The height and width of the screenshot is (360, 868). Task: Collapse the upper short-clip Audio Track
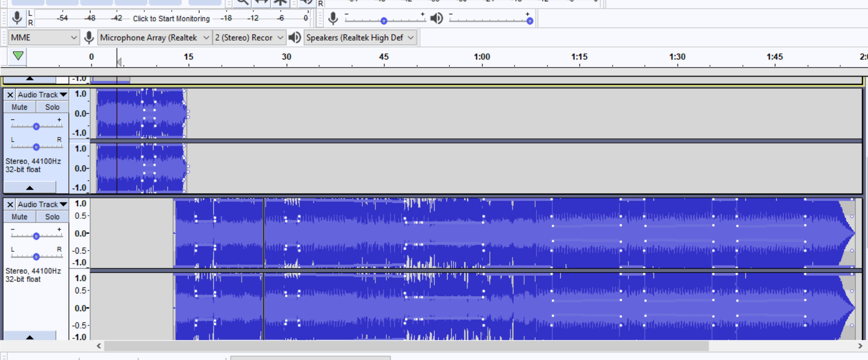coord(30,187)
